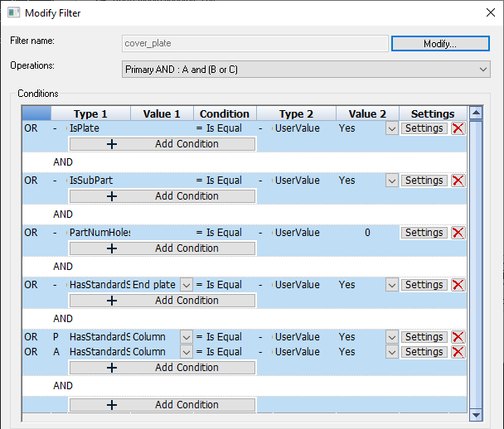Image resolution: width=504 pixels, height=429 pixels.
Task: Close the Modify Filter dialog
Action: pos(485,12)
